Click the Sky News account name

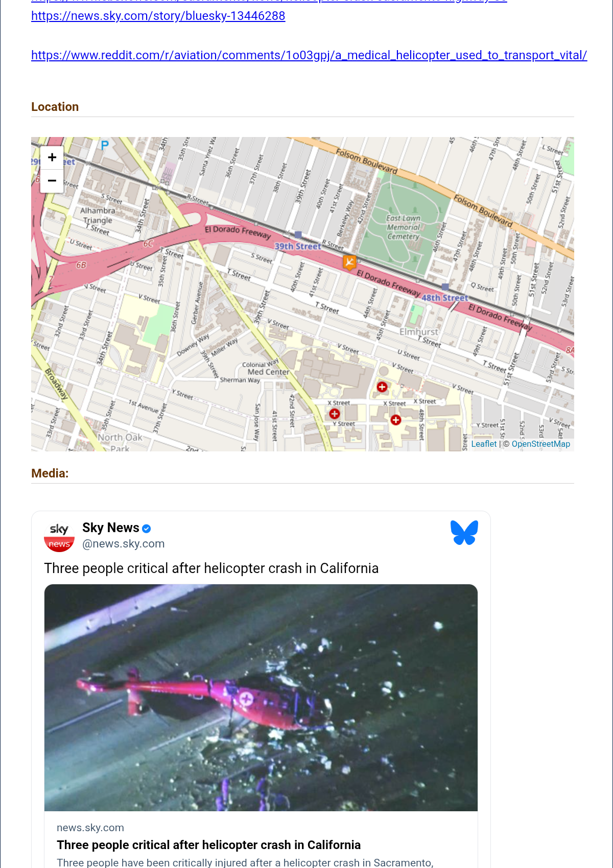pyautogui.click(x=111, y=528)
